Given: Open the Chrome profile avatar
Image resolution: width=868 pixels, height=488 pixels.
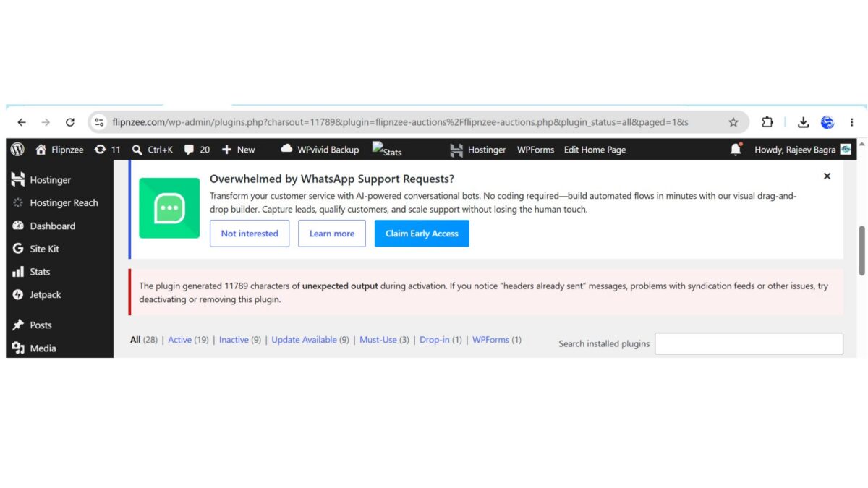Looking at the screenshot, I should pyautogui.click(x=827, y=122).
